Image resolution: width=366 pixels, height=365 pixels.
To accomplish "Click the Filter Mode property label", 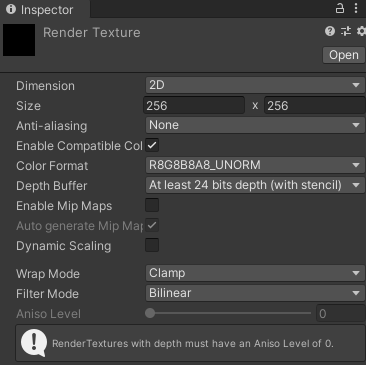I will coord(47,294).
